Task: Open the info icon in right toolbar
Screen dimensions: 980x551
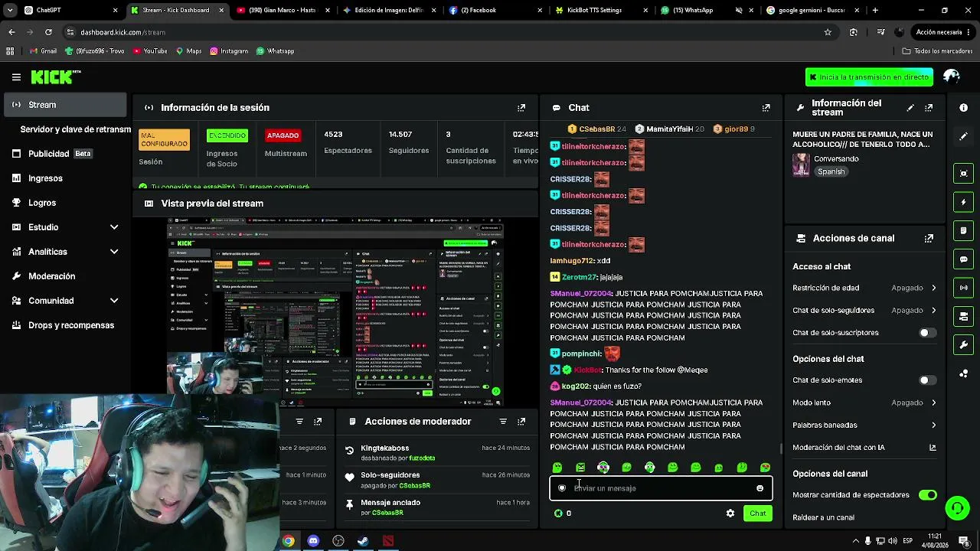Action: pos(964,108)
